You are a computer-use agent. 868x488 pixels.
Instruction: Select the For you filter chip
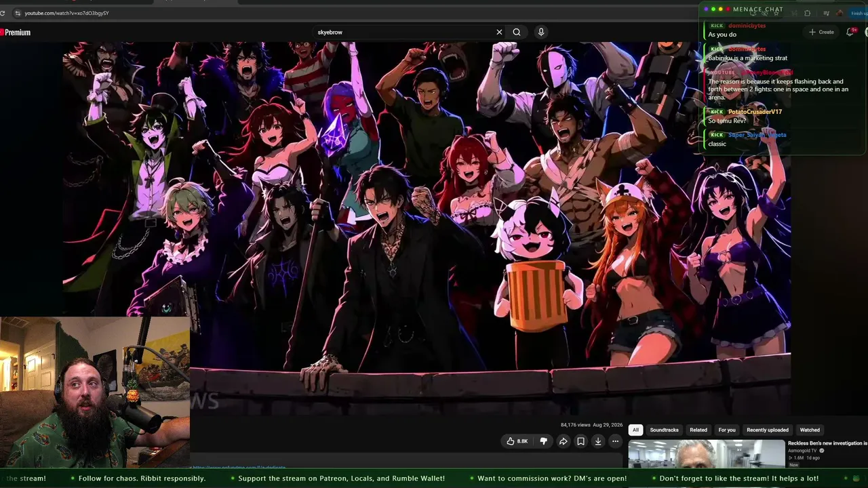pyautogui.click(x=727, y=430)
